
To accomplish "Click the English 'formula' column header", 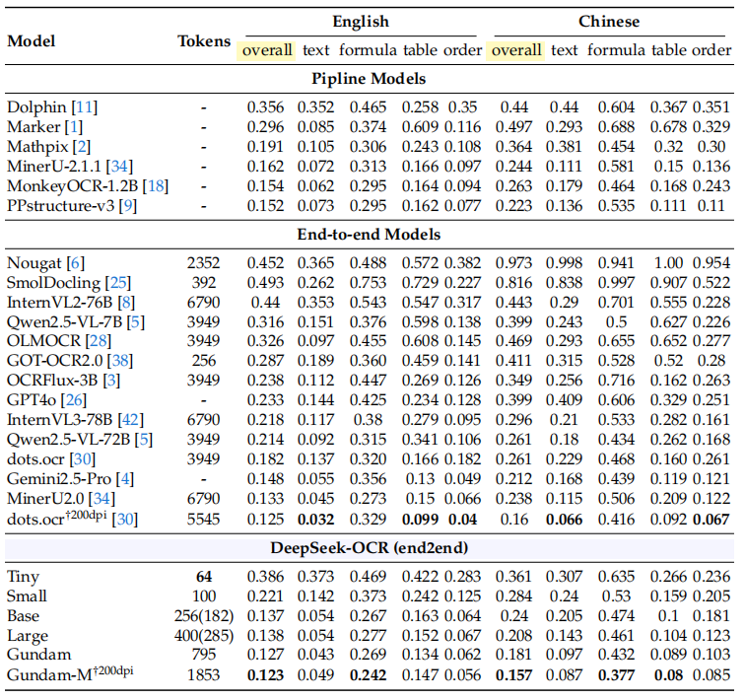I will [368, 50].
